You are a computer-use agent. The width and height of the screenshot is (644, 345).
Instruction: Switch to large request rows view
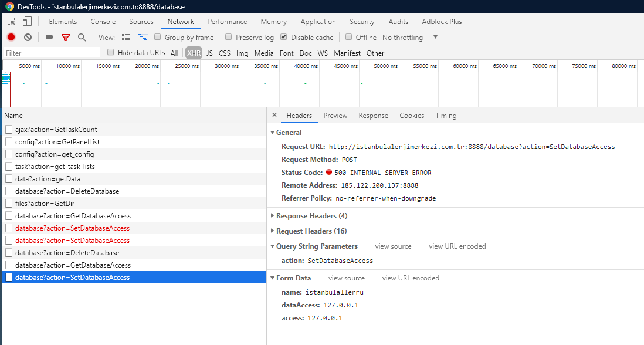tap(126, 37)
